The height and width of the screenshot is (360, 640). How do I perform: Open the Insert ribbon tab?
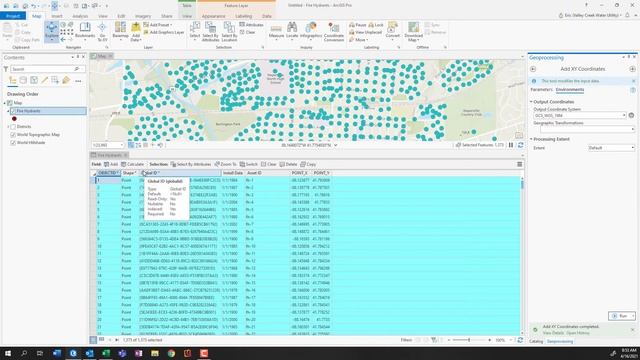[x=57, y=16]
